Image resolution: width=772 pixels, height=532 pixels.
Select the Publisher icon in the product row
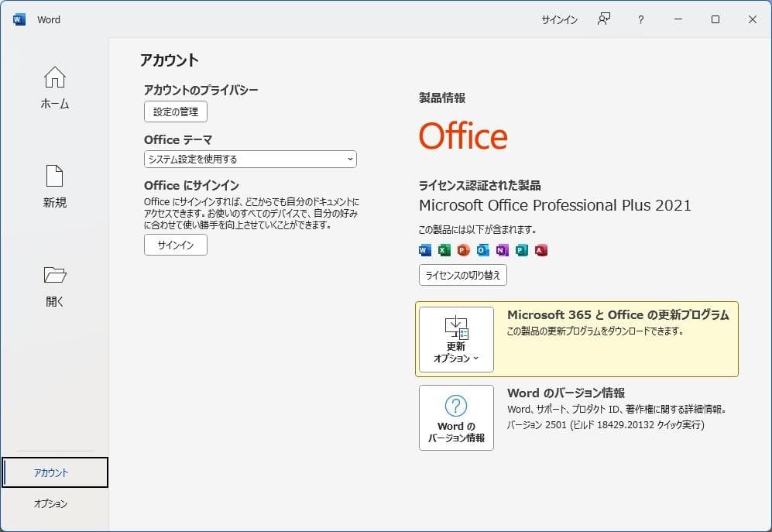[x=520, y=249]
